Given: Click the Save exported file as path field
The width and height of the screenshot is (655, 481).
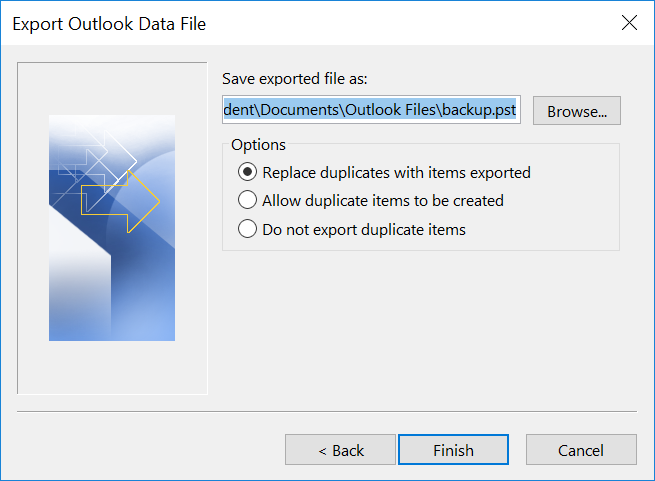Looking at the screenshot, I should coord(371,110).
